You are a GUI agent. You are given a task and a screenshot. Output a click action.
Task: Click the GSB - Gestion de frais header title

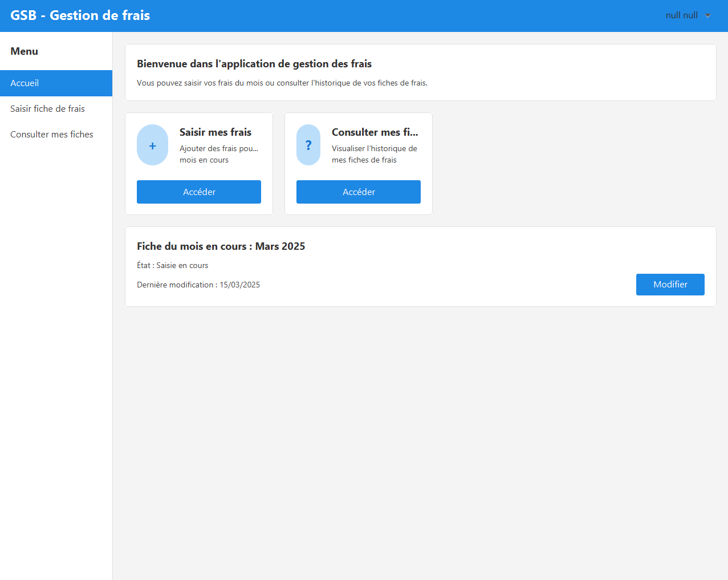click(x=80, y=15)
